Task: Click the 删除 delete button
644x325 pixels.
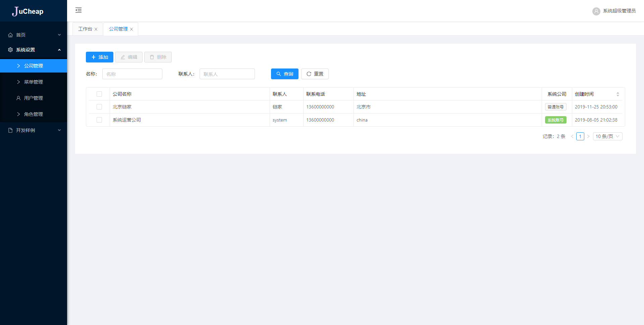Action: [x=158, y=57]
